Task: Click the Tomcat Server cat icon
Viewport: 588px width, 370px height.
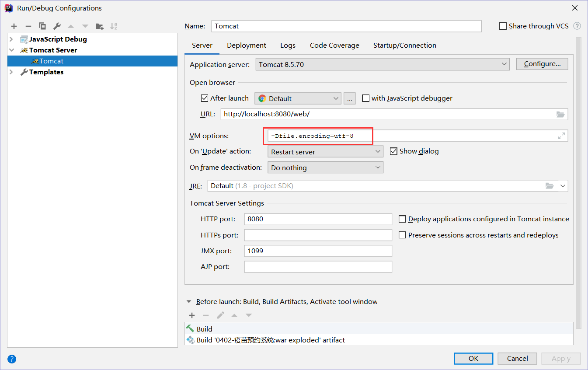Action: click(24, 50)
